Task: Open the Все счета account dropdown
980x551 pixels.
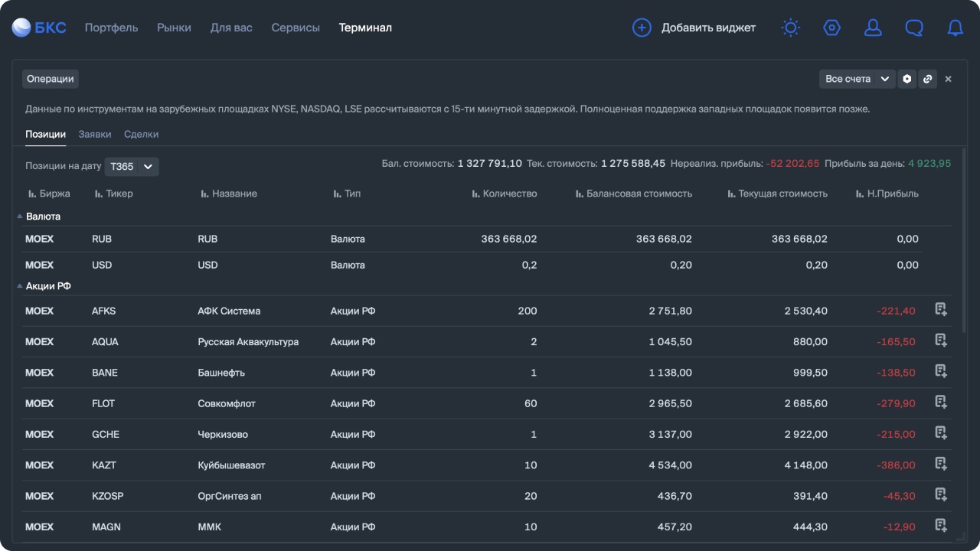Action: point(857,79)
